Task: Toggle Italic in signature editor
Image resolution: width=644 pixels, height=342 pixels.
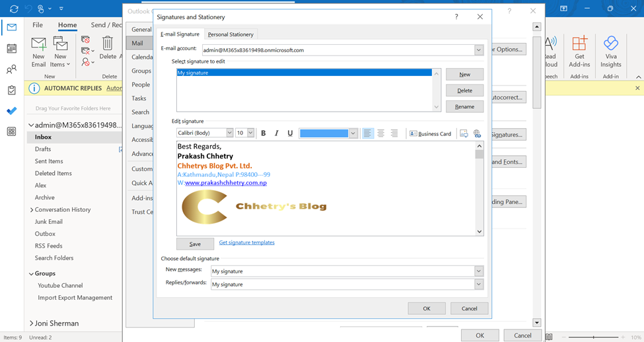Action: [276, 133]
